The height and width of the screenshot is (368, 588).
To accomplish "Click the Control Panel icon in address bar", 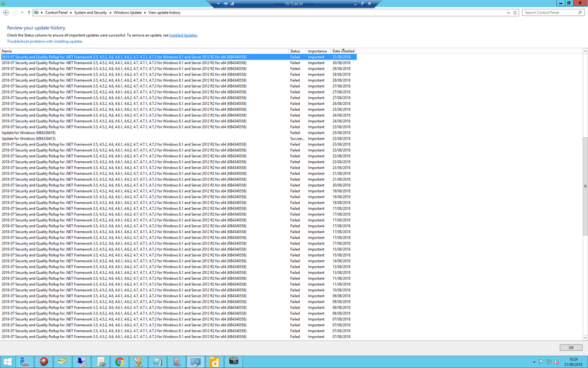I will tap(36, 12).
